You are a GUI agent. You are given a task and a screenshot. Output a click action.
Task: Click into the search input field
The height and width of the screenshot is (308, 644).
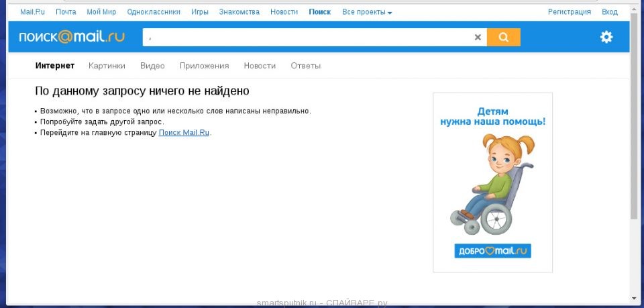click(x=309, y=38)
